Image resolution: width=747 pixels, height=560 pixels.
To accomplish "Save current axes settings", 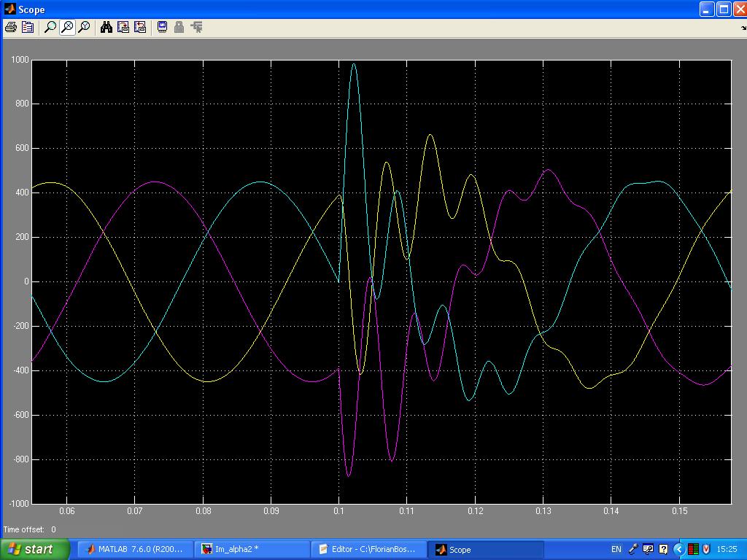I will (123, 27).
